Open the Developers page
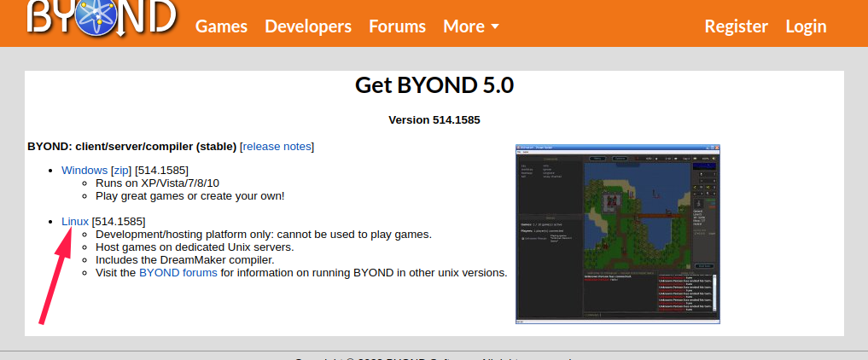Screen dimensions: 868x360 coord(308,26)
